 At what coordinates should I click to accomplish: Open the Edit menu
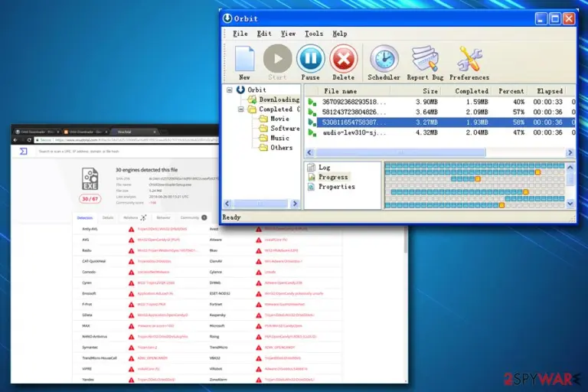tap(264, 34)
